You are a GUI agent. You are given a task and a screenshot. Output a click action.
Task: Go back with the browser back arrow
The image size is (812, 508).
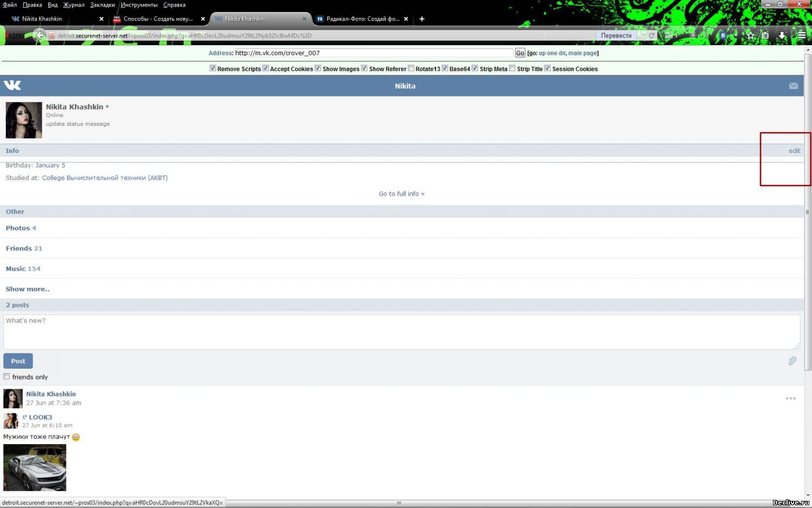pos(40,35)
